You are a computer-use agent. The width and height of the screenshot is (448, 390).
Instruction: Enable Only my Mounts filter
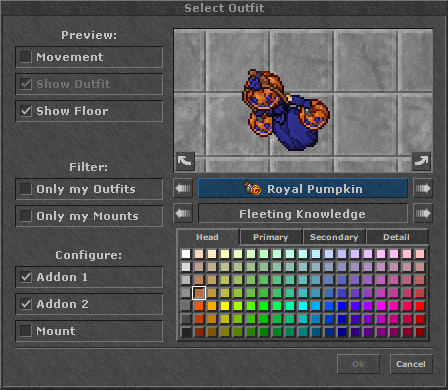click(x=26, y=216)
